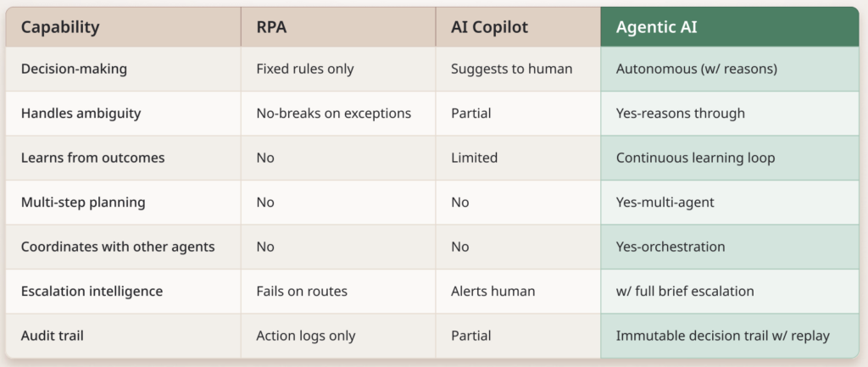Click the Capability column header
868x367 pixels.
tap(60, 27)
